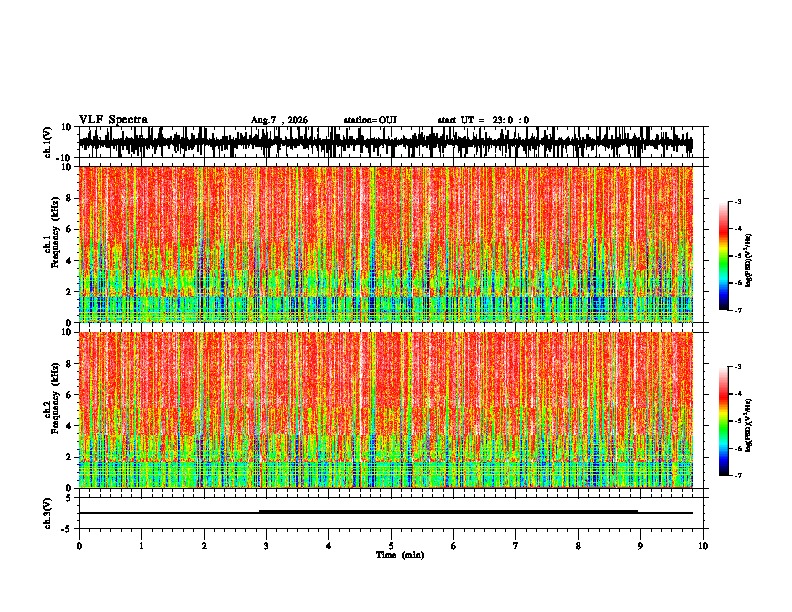This screenshot has height=612, width=792.
Task: Click the ch.1 voltage waveform trace
Action: (386, 142)
